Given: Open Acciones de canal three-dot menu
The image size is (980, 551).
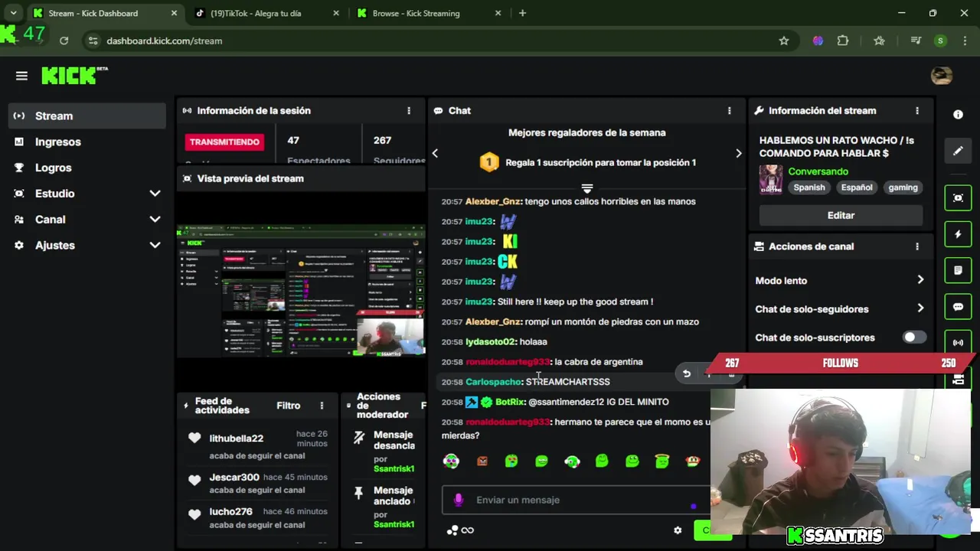Looking at the screenshot, I should tap(917, 246).
